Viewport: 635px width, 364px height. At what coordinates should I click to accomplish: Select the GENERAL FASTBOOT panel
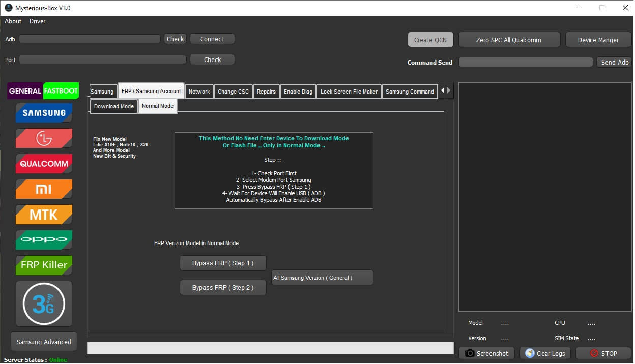pos(44,90)
